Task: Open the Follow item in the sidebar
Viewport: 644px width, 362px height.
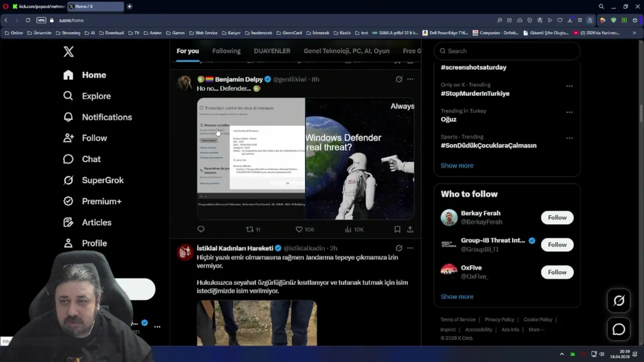Action: [x=85, y=138]
